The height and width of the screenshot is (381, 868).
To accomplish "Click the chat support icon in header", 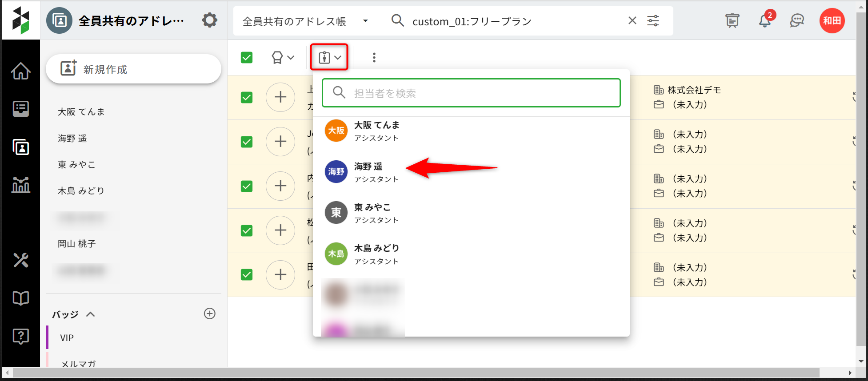I will [x=797, y=21].
